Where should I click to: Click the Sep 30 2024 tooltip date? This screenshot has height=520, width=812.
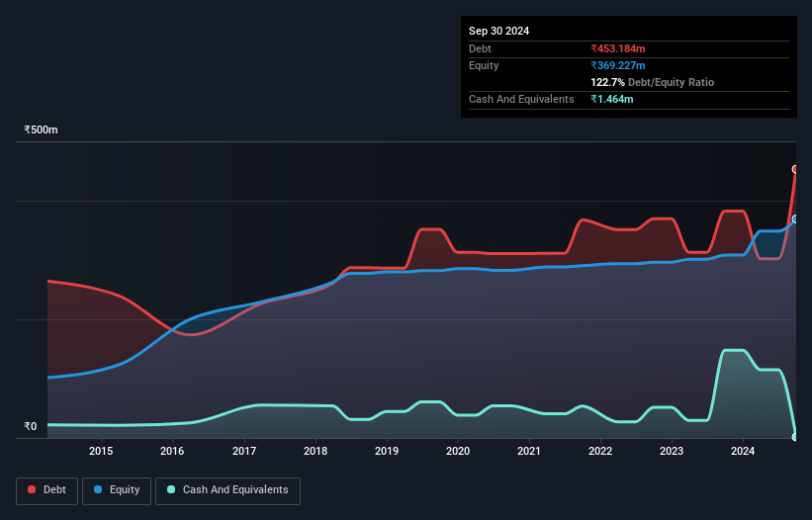point(498,31)
